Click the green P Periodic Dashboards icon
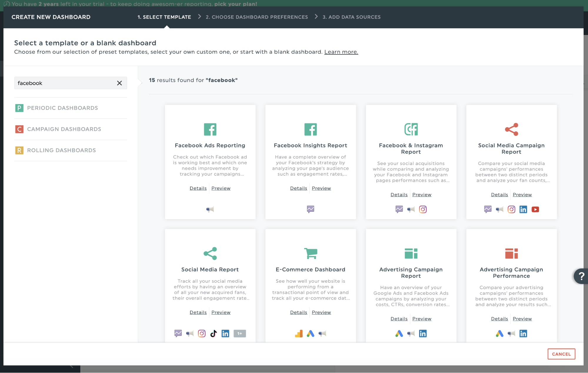The height and width of the screenshot is (373, 588). coord(19,108)
